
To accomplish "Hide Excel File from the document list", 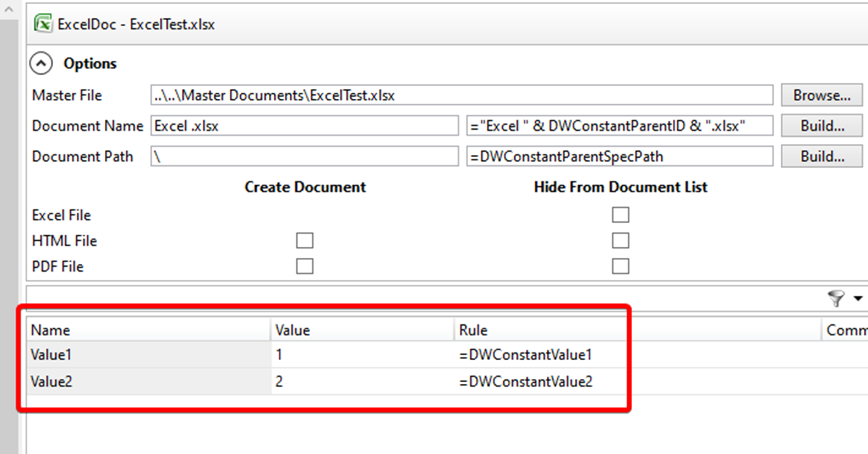I will 619,215.
